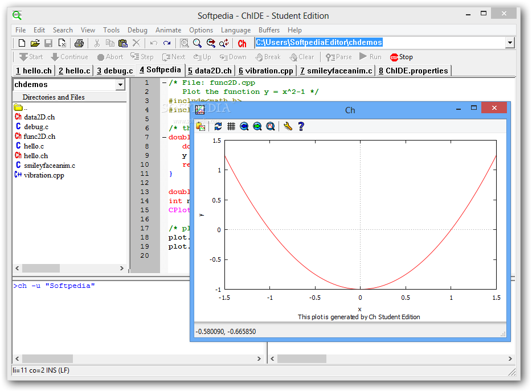Switch to the hello.c tab
Image resolution: width=532 pixels, height=392 pixels.
[75, 71]
